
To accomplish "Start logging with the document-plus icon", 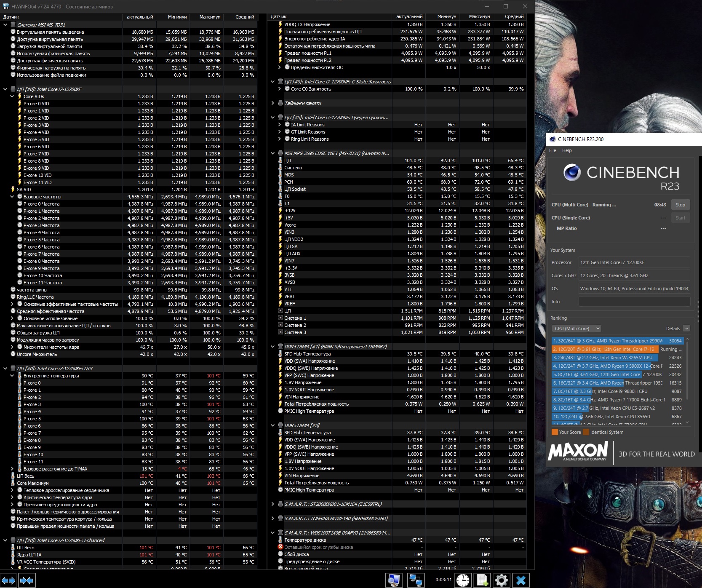I will pos(483,580).
